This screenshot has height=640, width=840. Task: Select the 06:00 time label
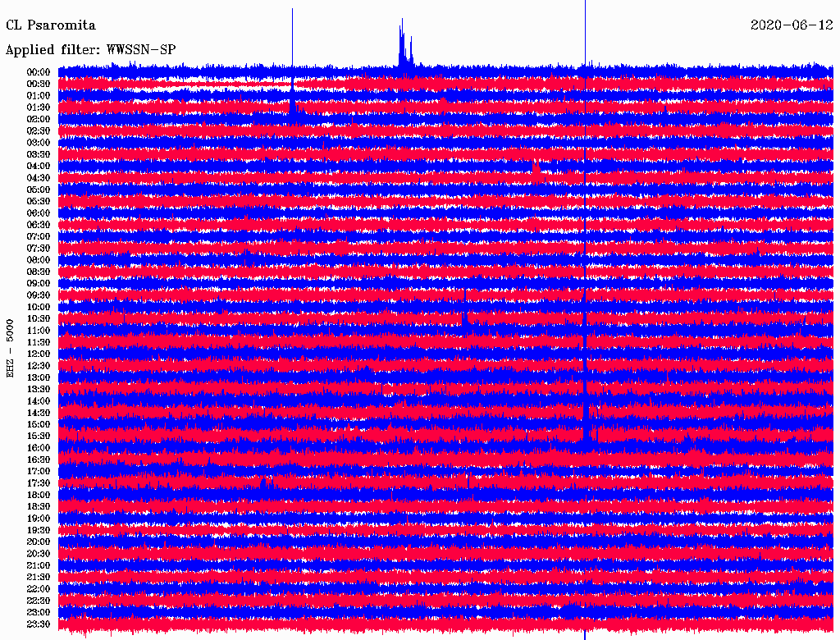click(39, 213)
